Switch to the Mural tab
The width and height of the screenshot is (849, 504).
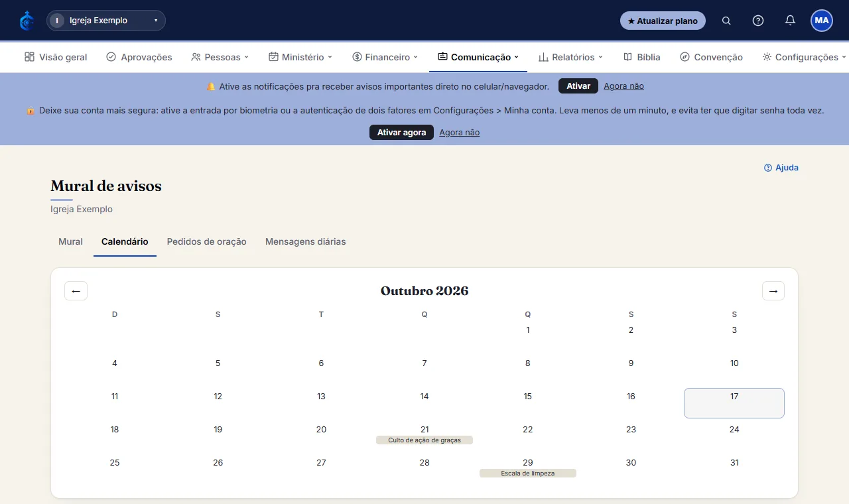70,241
